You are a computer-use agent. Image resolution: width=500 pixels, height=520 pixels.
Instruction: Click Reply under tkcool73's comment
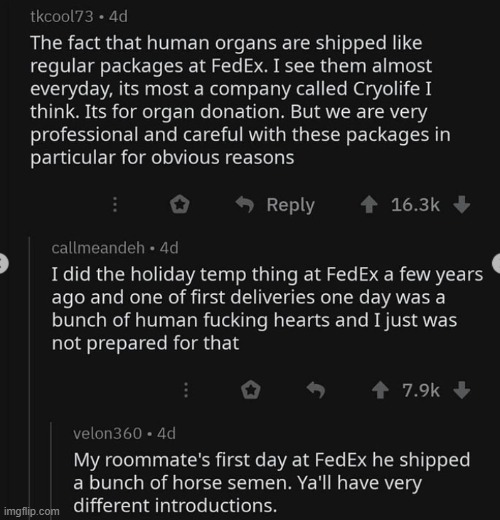275,205
